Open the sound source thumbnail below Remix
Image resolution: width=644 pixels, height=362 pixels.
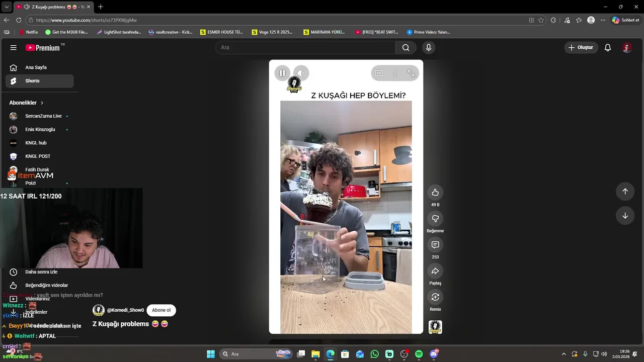click(435, 327)
